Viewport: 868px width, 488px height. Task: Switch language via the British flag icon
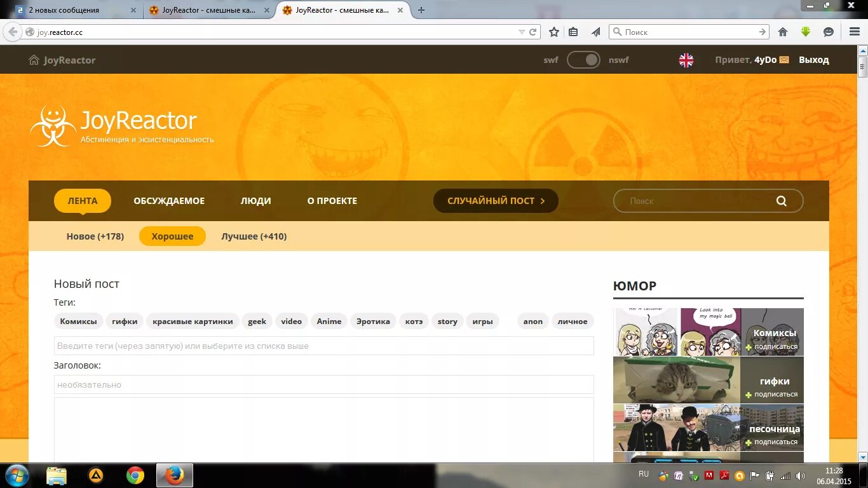(x=686, y=59)
